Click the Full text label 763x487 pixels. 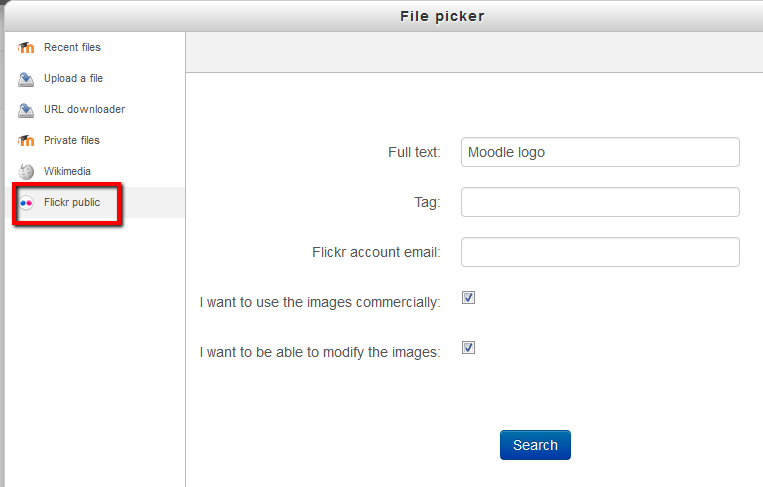point(414,152)
